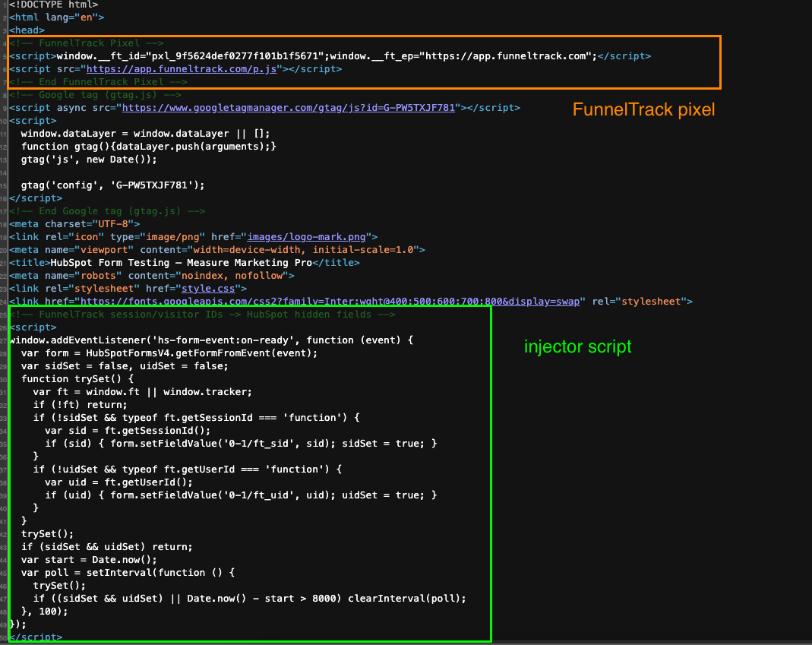Select the "End FunnelTrack Pixel" comment line
This screenshot has height=645, width=812.
click(x=99, y=82)
